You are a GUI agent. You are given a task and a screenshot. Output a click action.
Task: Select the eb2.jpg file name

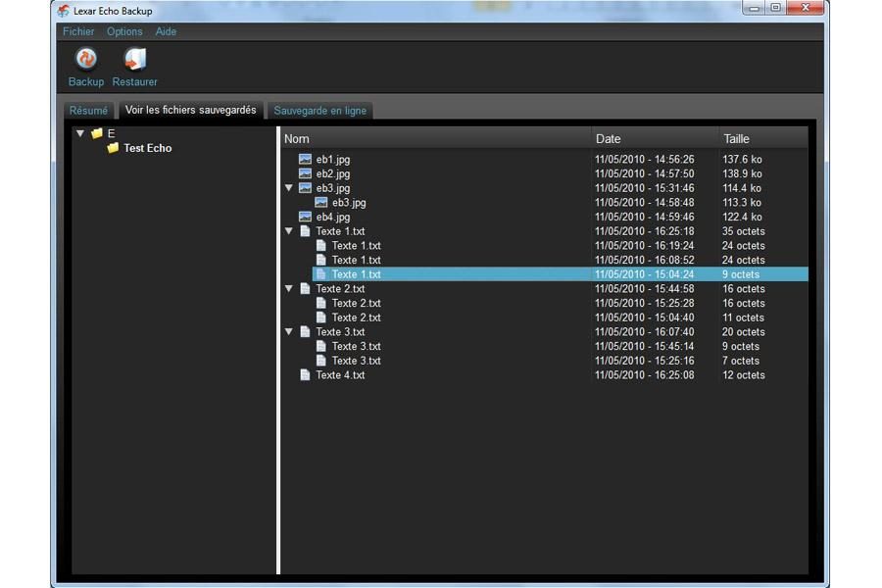pos(333,173)
